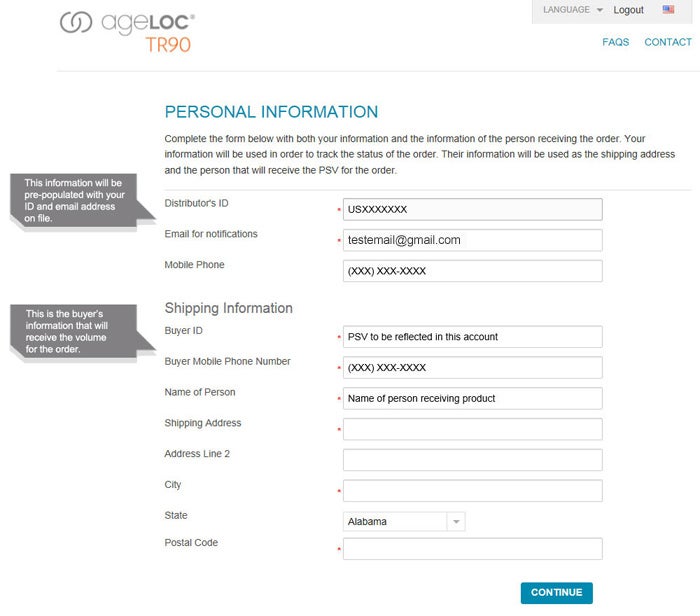This screenshot has width=700, height=616.
Task: Click the ageLOC TR90 logo
Action: (x=128, y=31)
